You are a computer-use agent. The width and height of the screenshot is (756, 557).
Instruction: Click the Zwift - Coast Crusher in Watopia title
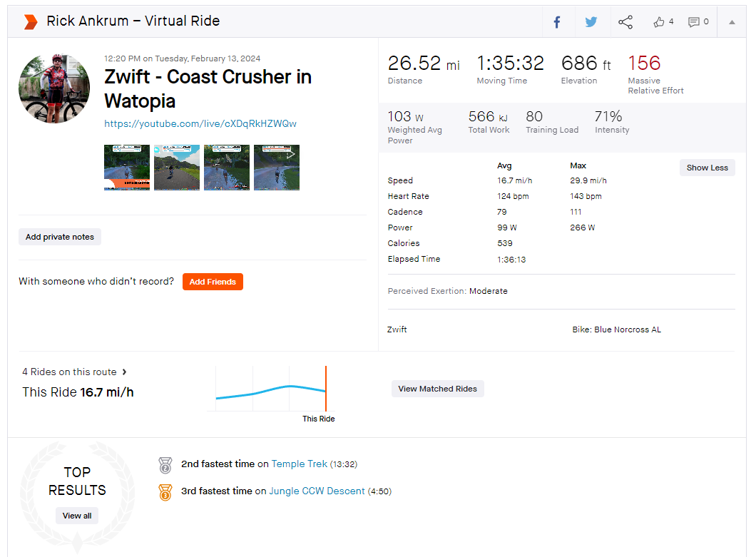point(208,88)
